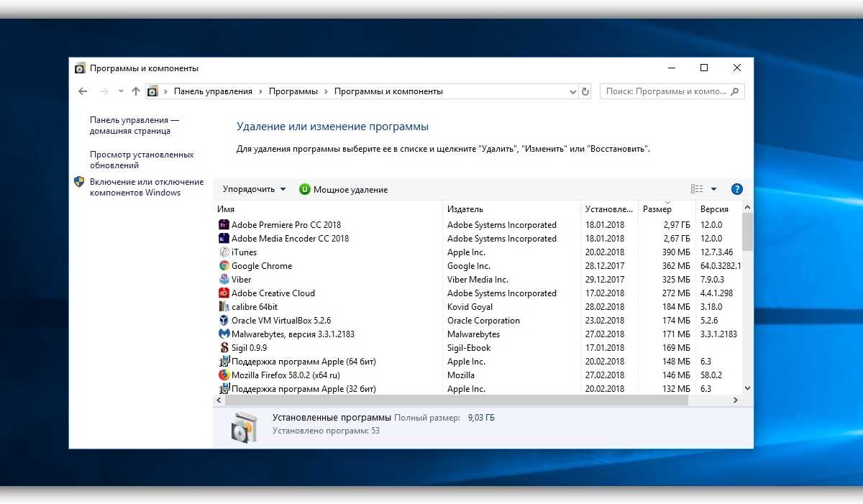This screenshot has height=504, width=863.
Task: Select the Viber program icon
Action: coord(224,280)
